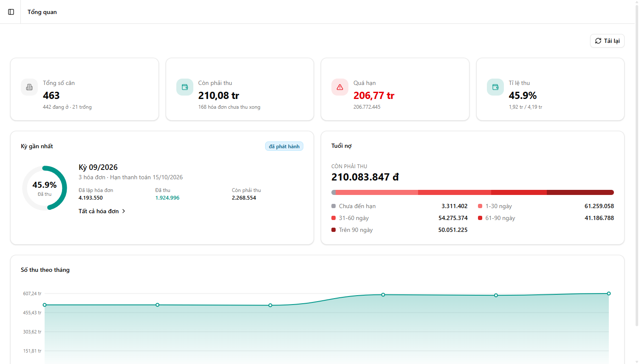Click the wallet icon in Còn phải thu card
The image size is (639, 364).
pos(185,87)
